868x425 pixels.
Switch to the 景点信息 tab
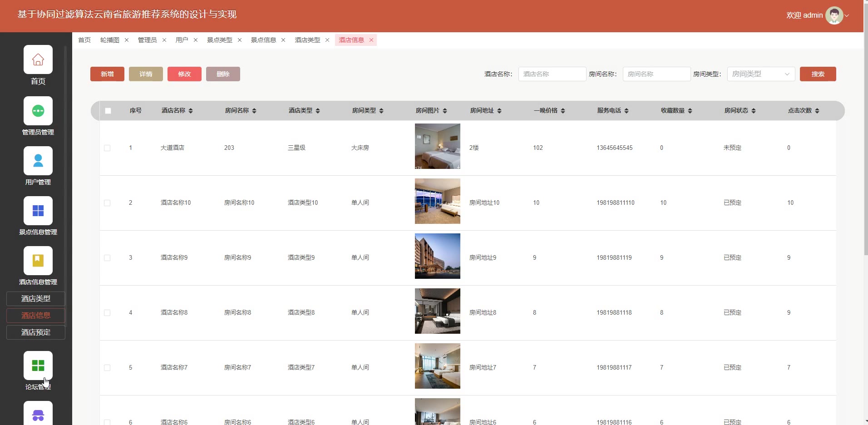pyautogui.click(x=263, y=40)
